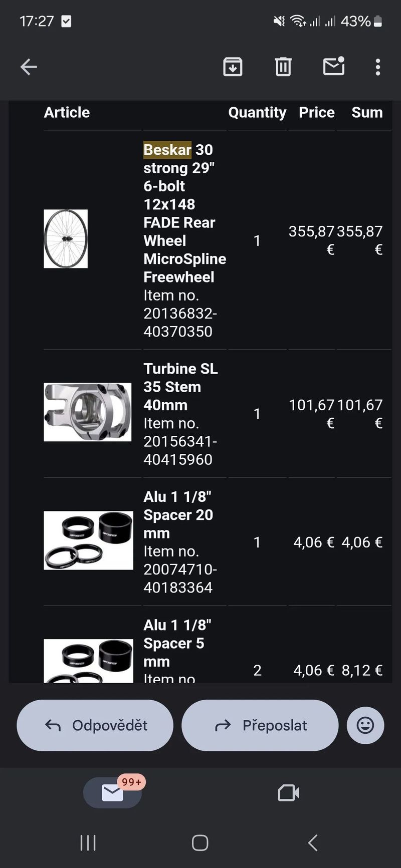Tap the emoji reaction button
The width and height of the screenshot is (401, 868).
click(x=365, y=725)
